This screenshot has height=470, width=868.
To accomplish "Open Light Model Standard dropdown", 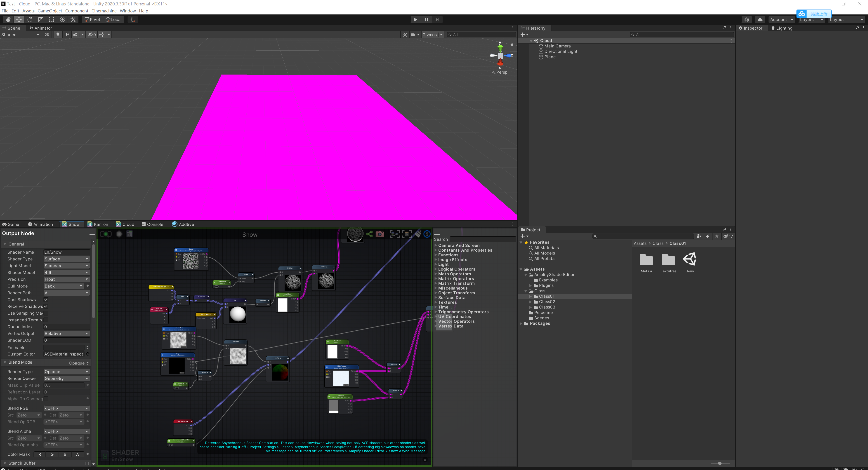I will click(x=66, y=266).
